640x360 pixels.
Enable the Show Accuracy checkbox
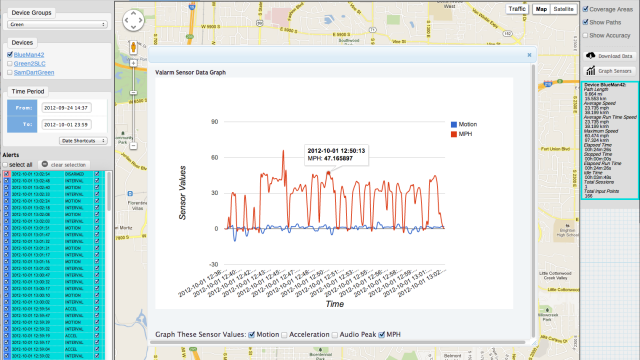[585, 35]
